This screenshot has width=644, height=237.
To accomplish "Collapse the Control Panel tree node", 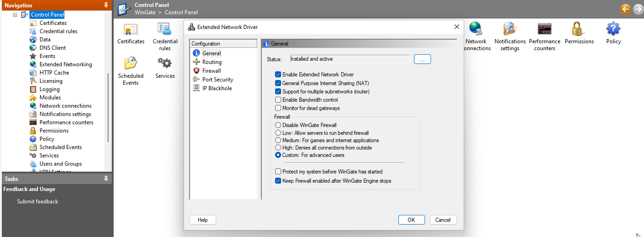I will tap(15, 15).
